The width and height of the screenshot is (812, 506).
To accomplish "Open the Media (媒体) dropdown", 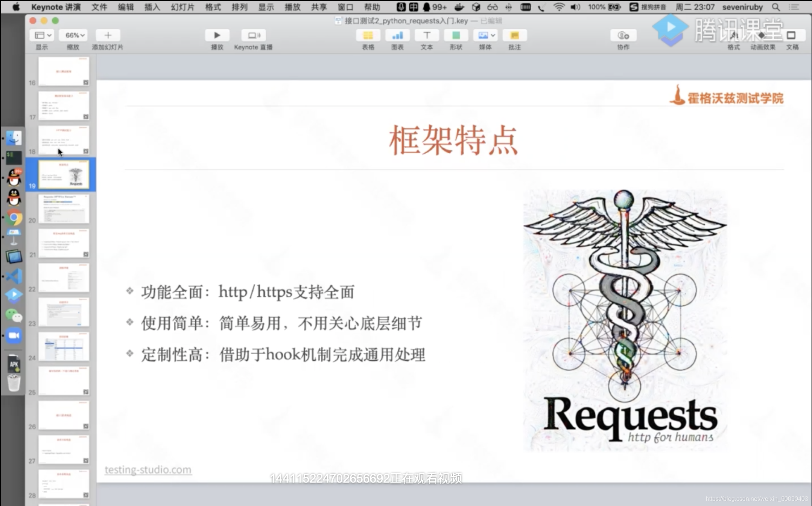I will 485,35.
